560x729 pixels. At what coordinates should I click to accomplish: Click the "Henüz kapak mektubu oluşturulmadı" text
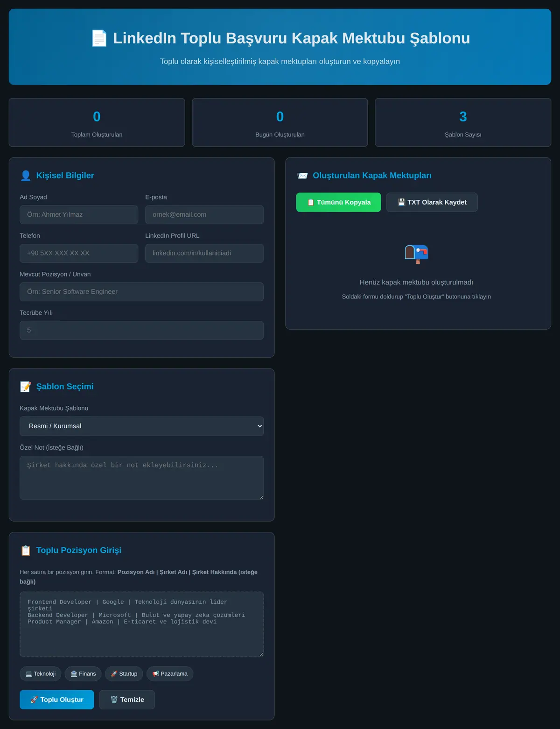point(416,283)
